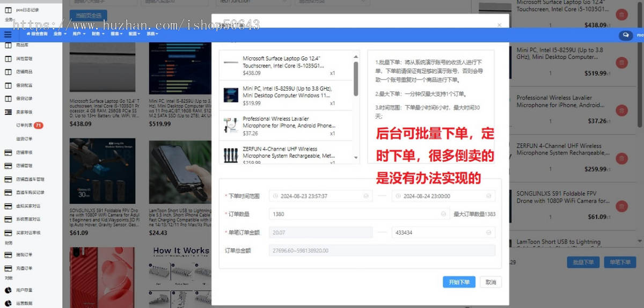Clear the end time 2024-08-24 23:00:00 field
The height and width of the screenshot is (308, 644).
(489, 196)
